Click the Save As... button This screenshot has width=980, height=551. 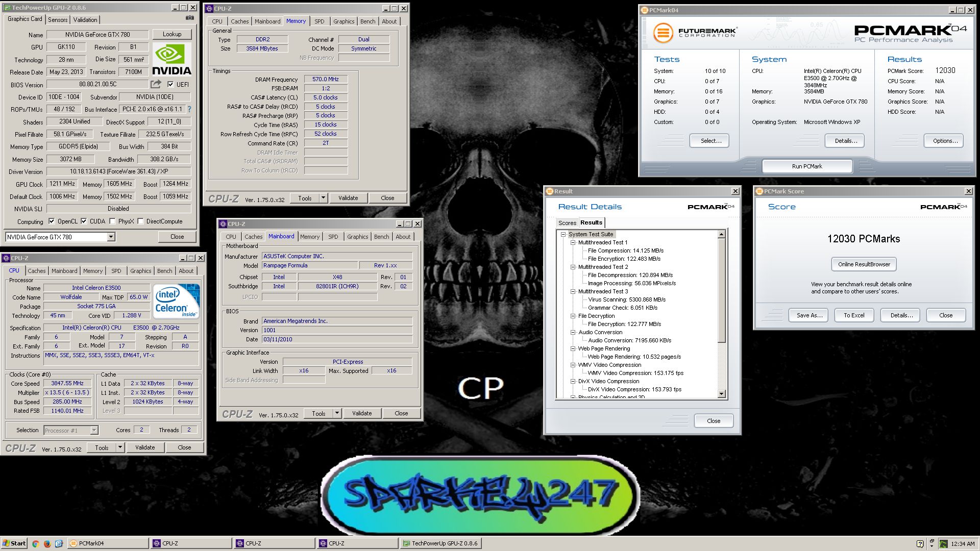(810, 315)
